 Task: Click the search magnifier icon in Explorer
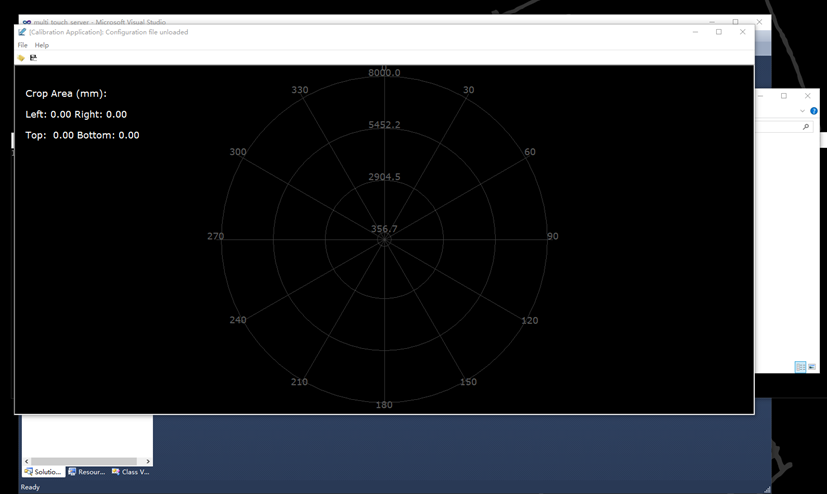pyautogui.click(x=806, y=127)
